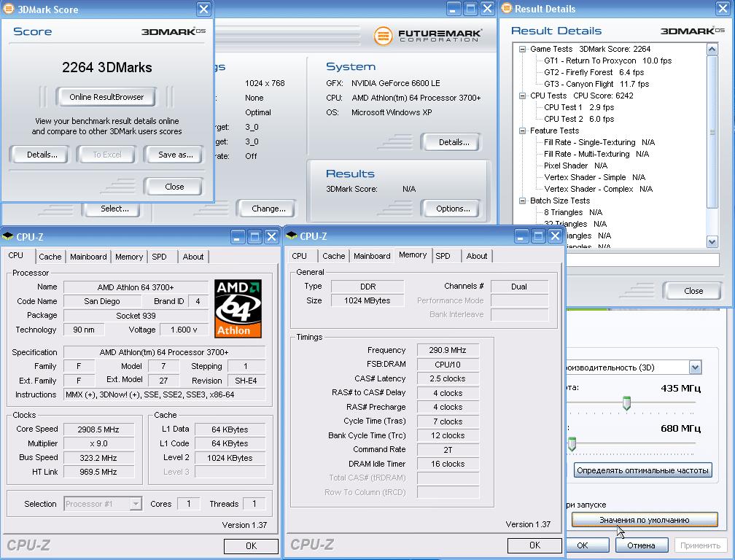Close the left CPU-Z window

coord(271,236)
